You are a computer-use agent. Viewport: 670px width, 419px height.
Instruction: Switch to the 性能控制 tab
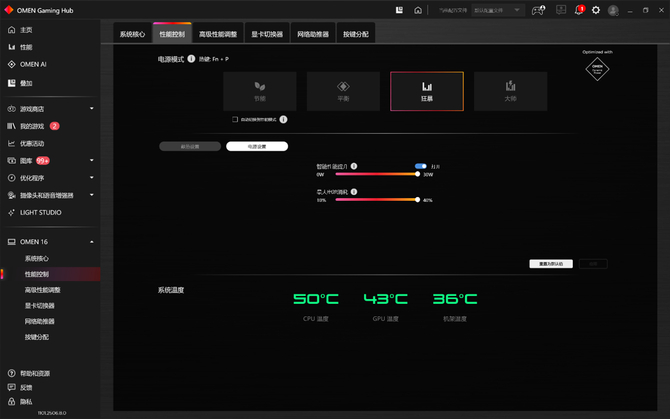click(x=172, y=33)
